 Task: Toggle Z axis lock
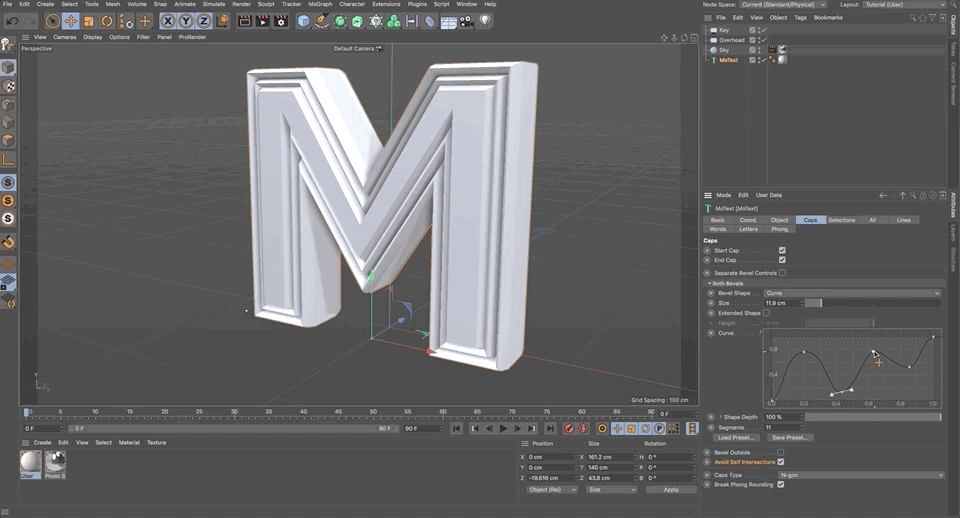203,21
